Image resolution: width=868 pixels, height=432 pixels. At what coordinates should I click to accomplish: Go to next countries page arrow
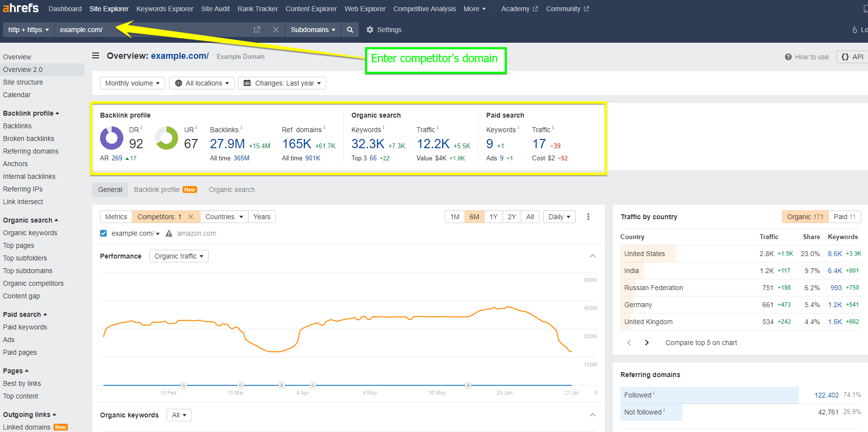(647, 343)
